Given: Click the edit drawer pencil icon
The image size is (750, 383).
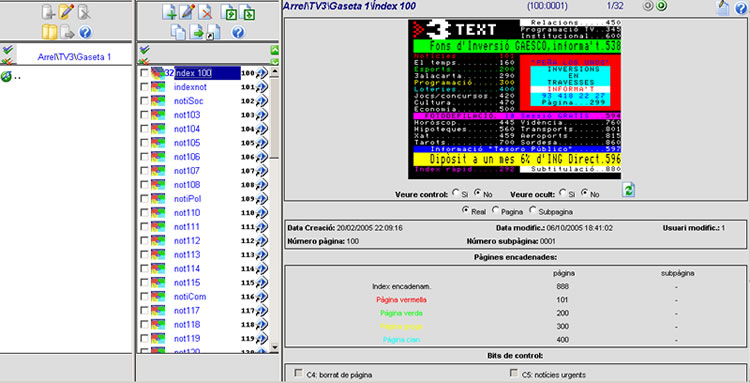Looking at the screenshot, I should click(x=66, y=11).
